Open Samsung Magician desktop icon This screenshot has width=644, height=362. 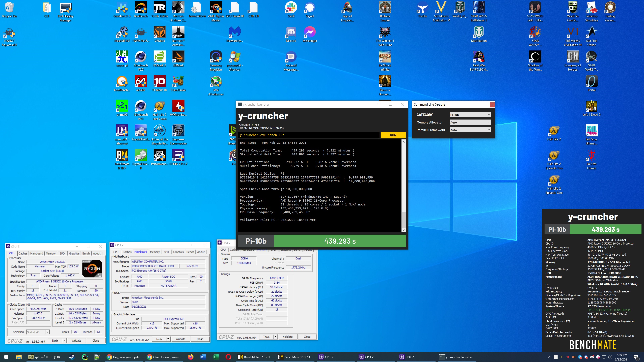coord(216,61)
